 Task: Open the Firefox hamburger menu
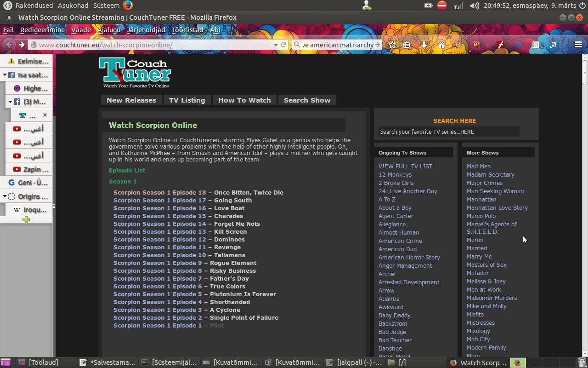coord(578,45)
